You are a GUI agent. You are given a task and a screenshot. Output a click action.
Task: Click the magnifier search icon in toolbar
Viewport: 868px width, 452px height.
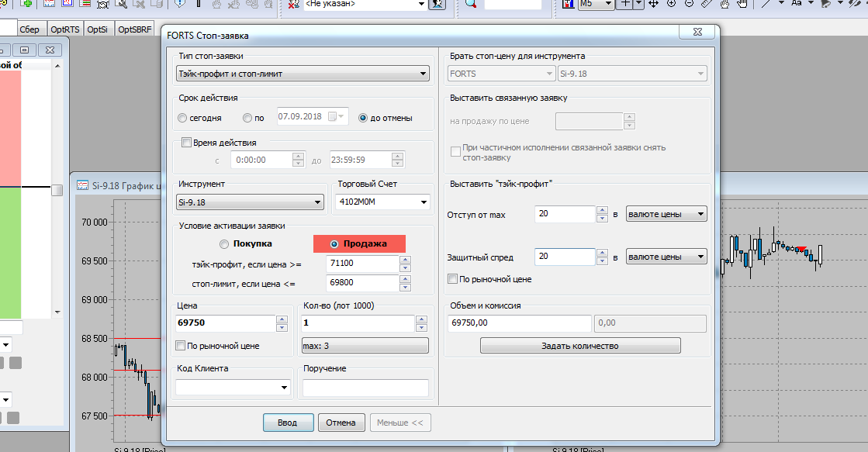471,3
